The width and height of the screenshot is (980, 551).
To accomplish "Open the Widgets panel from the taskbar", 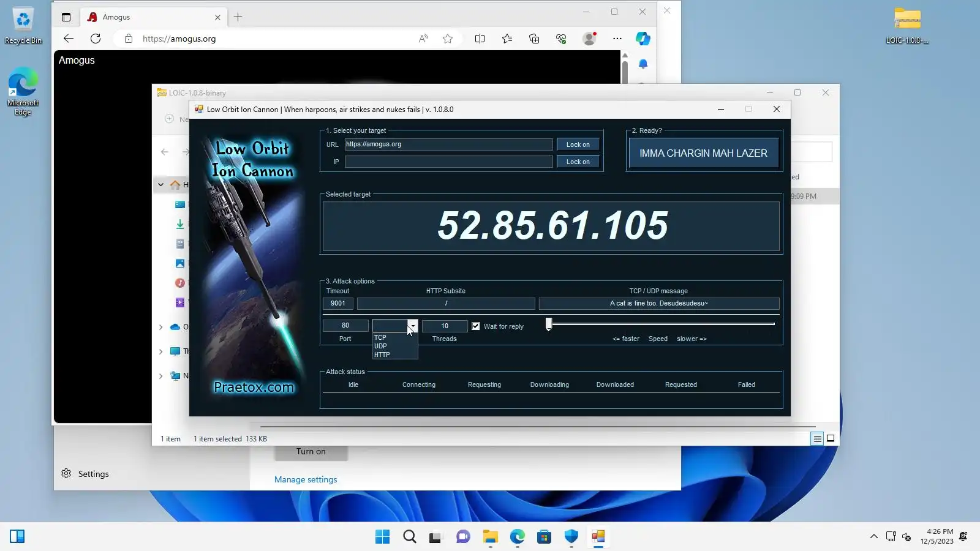I will click(x=17, y=537).
